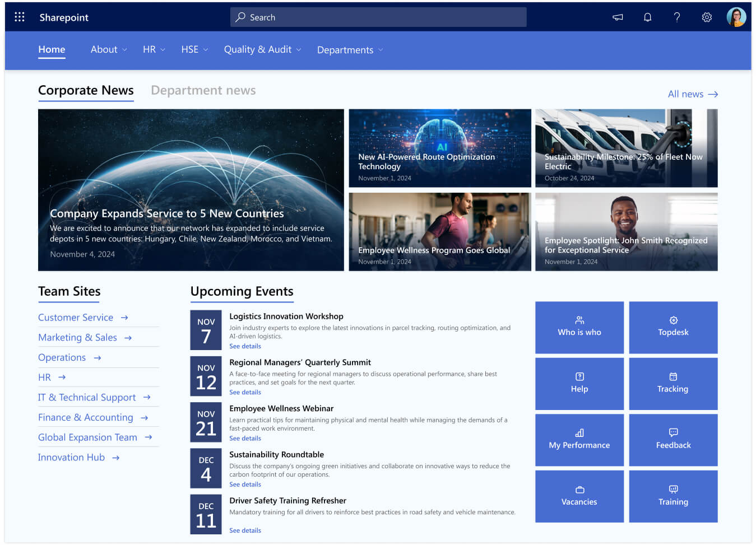Click the help question mark icon

tap(677, 17)
